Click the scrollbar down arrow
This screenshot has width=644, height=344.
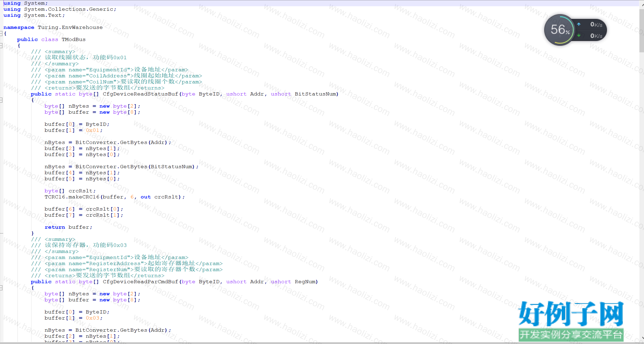coord(642,338)
